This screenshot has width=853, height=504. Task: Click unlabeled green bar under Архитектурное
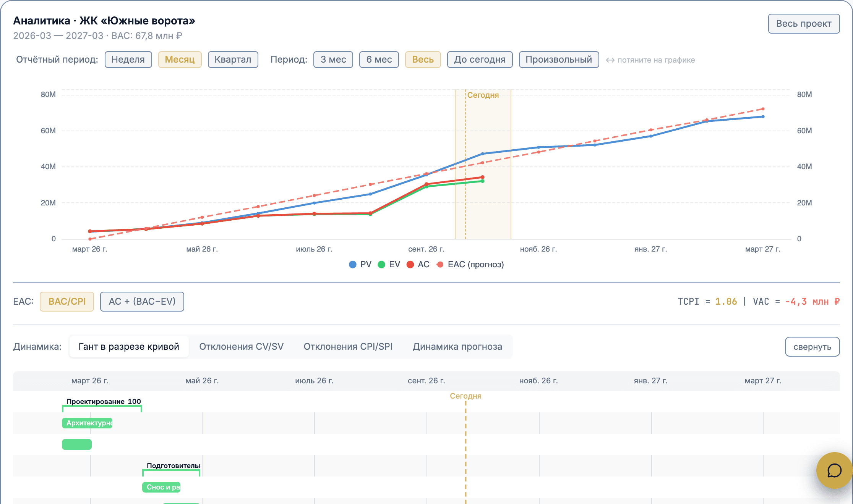77,444
